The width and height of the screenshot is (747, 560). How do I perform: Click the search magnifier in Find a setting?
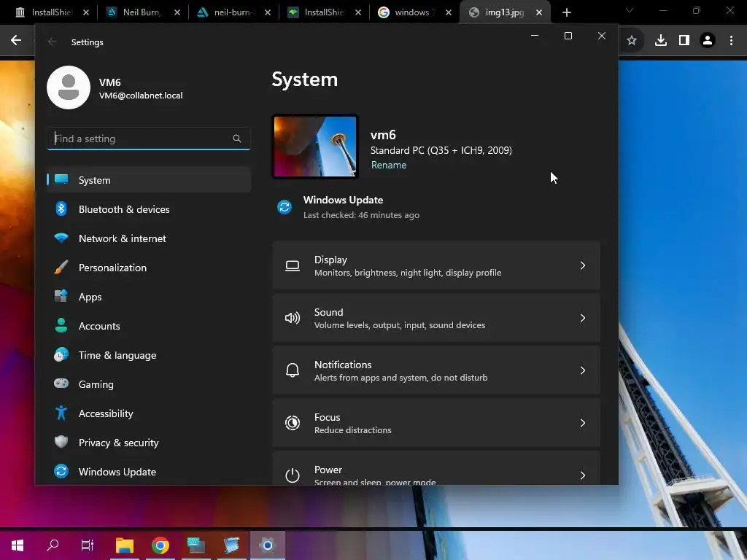pos(237,139)
